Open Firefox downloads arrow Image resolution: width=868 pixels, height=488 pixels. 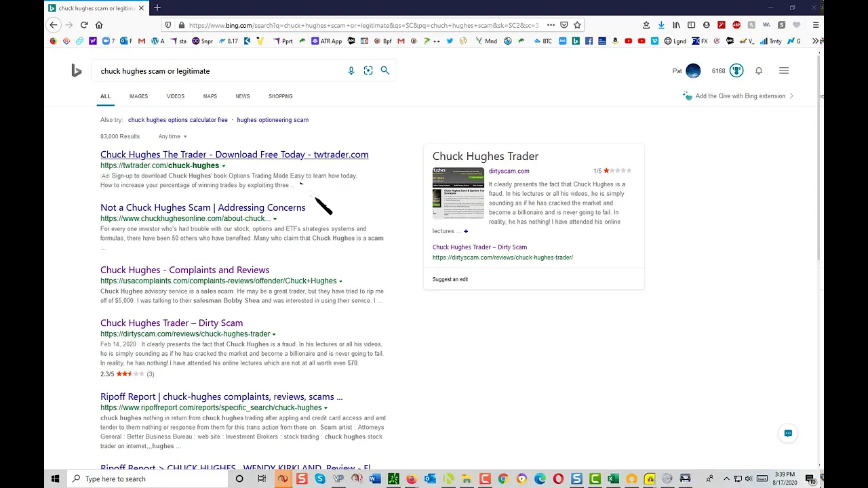tap(661, 25)
